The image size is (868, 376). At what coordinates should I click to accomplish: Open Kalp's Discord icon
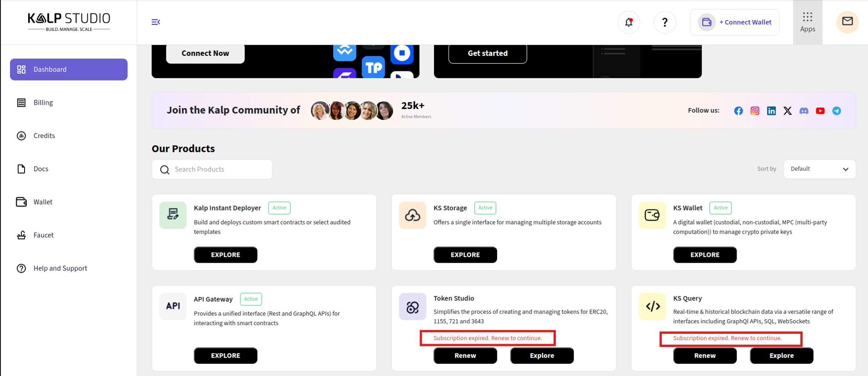(804, 111)
